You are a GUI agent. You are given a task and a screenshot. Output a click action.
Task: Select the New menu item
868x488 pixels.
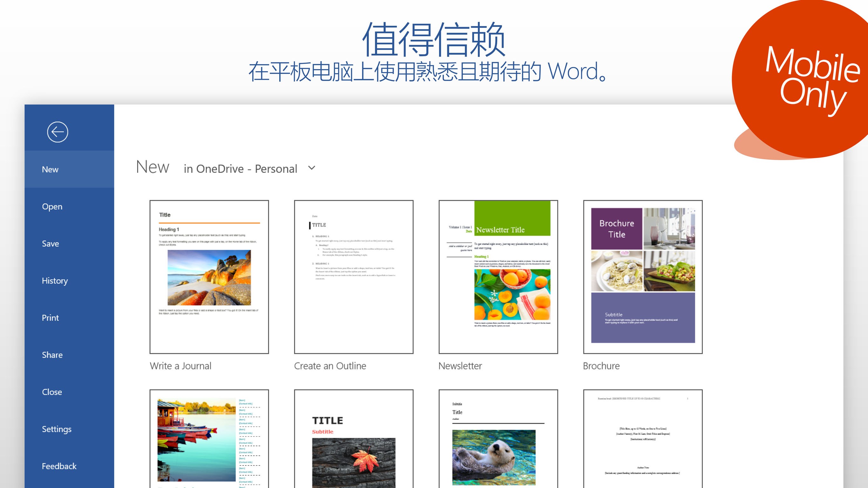tap(50, 169)
